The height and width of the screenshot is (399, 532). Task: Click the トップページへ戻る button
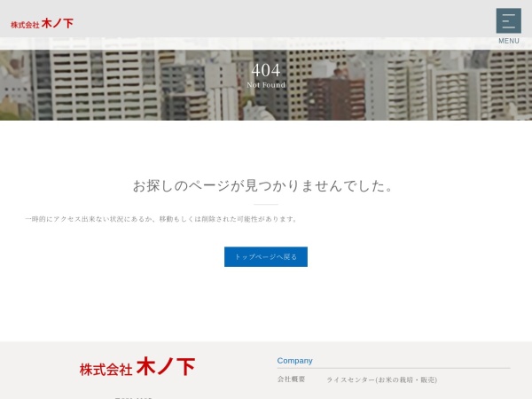(x=266, y=256)
